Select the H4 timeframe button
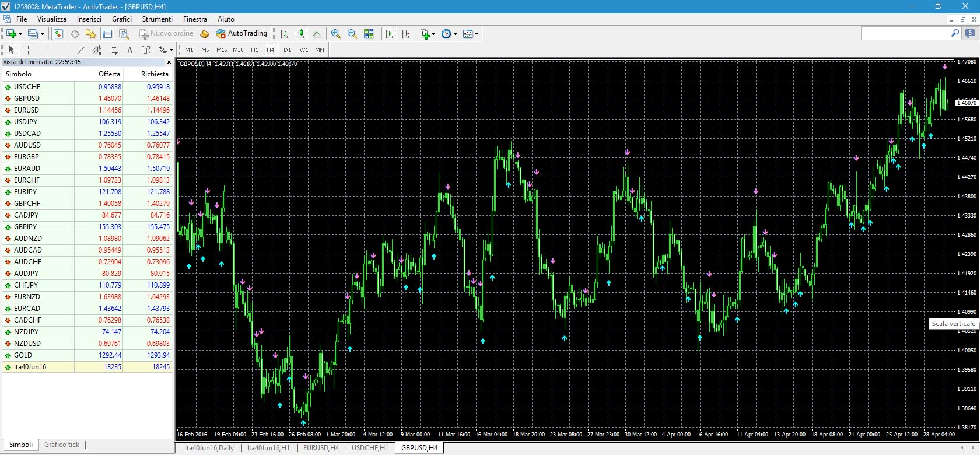Screen dimensions: 980x455 271,50
